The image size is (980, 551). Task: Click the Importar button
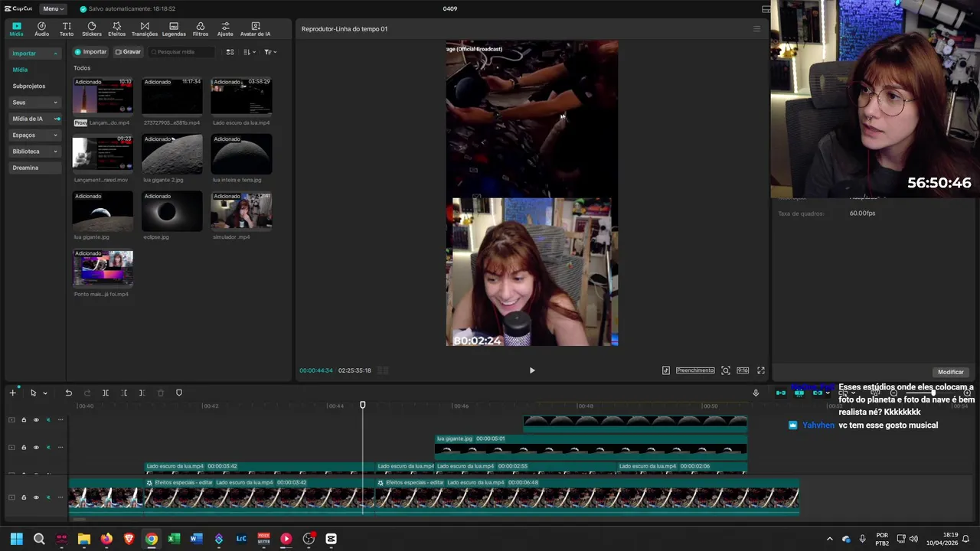[x=90, y=52]
